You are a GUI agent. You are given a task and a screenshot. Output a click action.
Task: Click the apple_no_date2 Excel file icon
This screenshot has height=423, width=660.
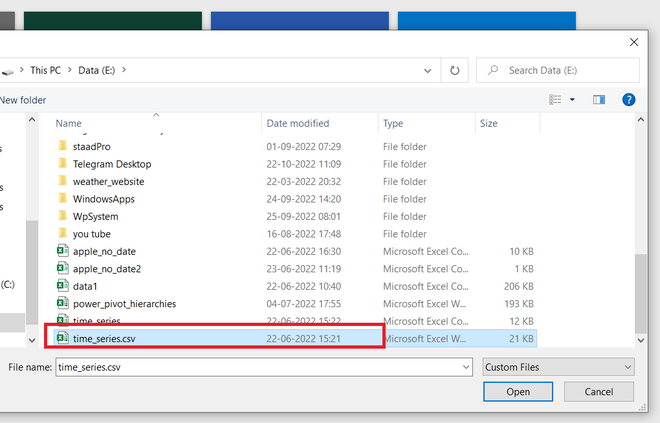pyautogui.click(x=63, y=268)
